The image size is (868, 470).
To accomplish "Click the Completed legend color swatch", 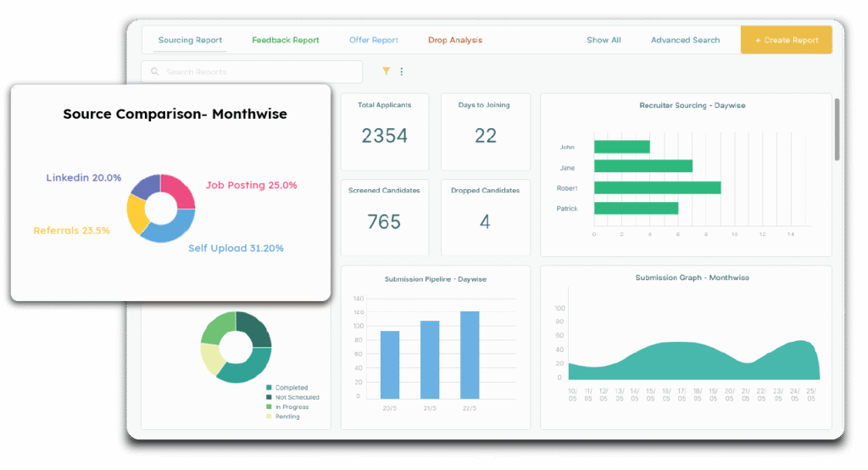I will pyautogui.click(x=269, y=388).
